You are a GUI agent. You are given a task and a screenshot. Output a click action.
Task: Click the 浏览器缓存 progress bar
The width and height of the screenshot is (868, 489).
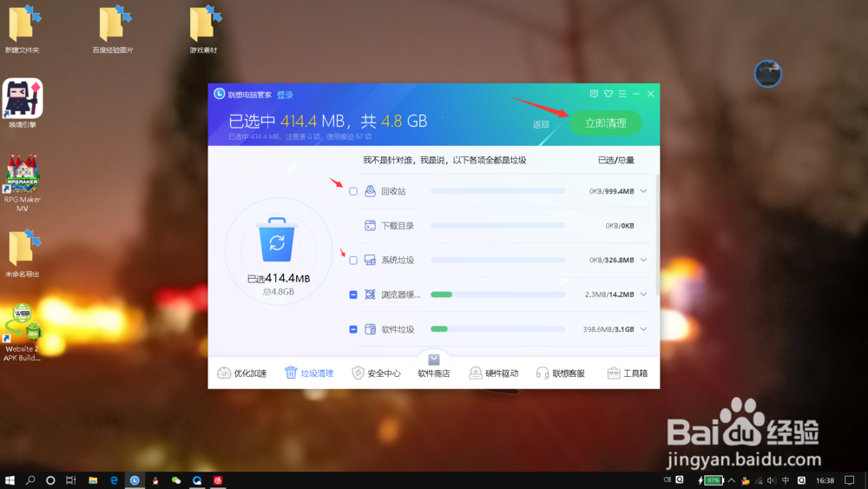tap(497, 294)
